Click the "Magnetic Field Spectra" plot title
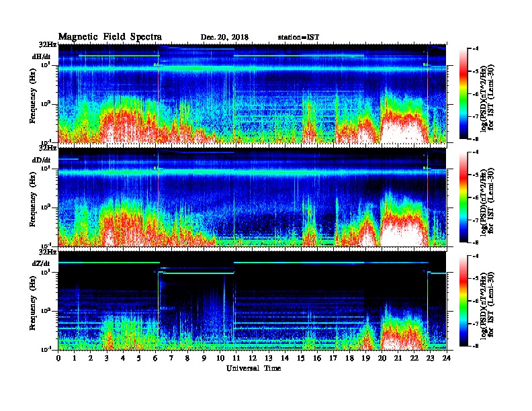Screen dimensions: 532x411 pos(110,37)
